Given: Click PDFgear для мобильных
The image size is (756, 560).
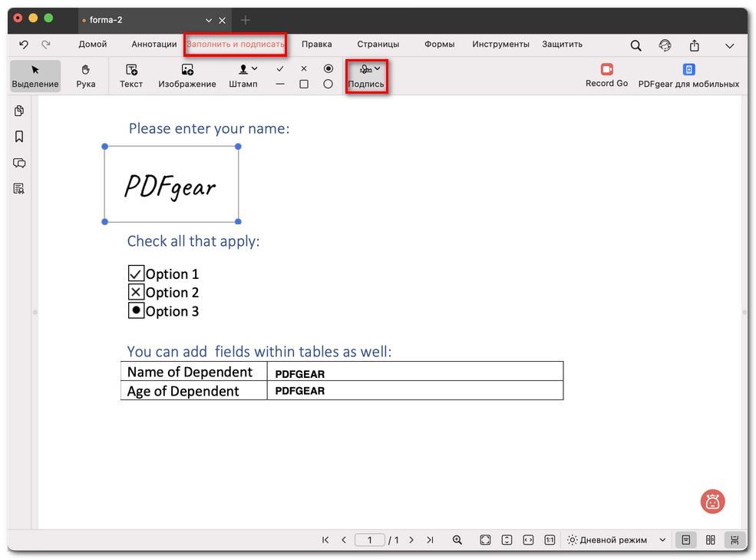Looking at the screenshot, I should coord(688,75).
